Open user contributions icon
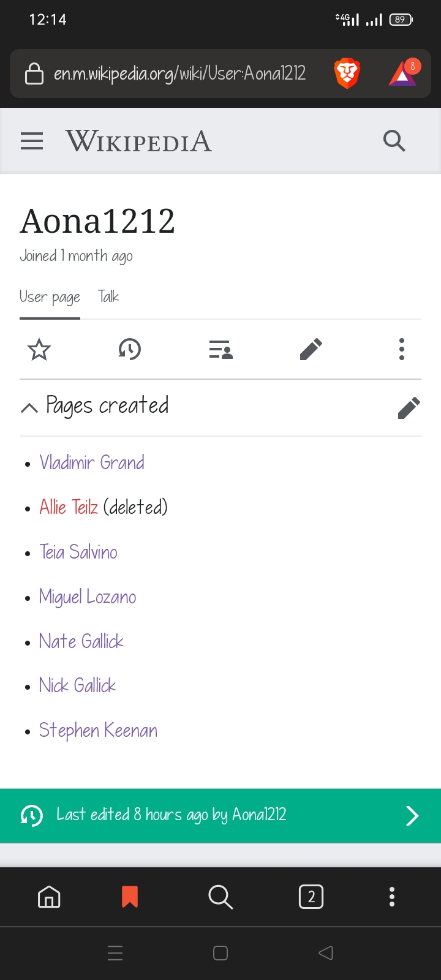 click(x=221, y=350)
